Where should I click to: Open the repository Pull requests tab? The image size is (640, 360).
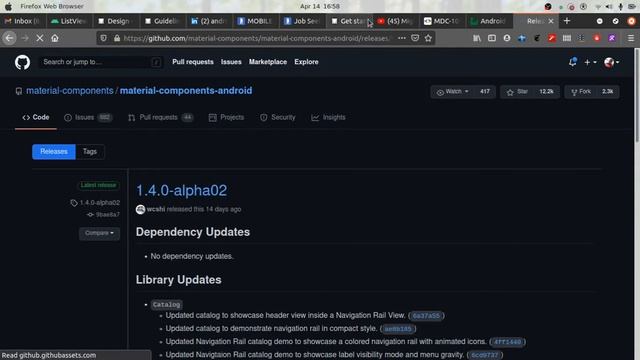point(160,118)
